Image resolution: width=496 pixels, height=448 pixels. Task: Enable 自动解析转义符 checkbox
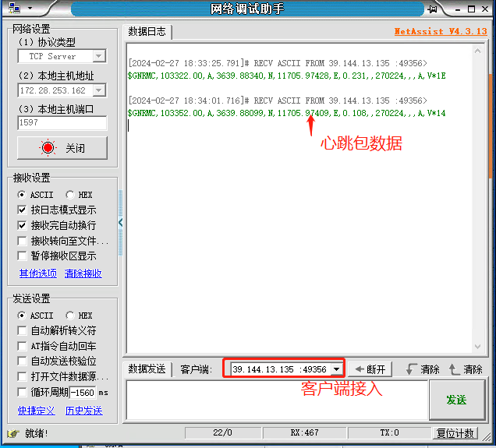point(22,331)
